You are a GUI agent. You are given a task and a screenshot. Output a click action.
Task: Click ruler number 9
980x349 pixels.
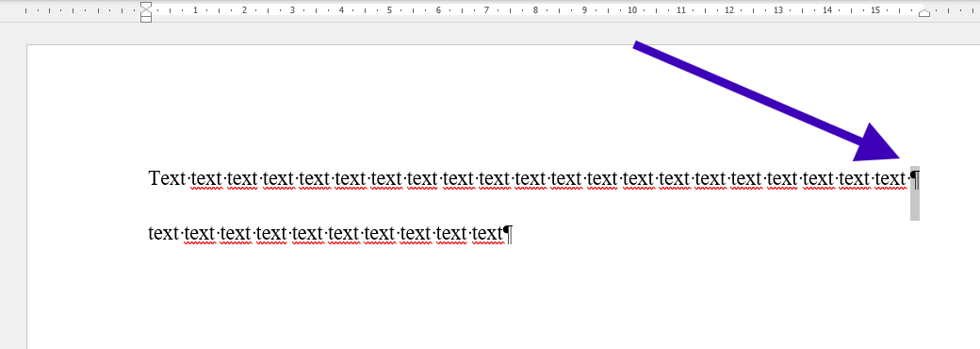click(584, 10)
